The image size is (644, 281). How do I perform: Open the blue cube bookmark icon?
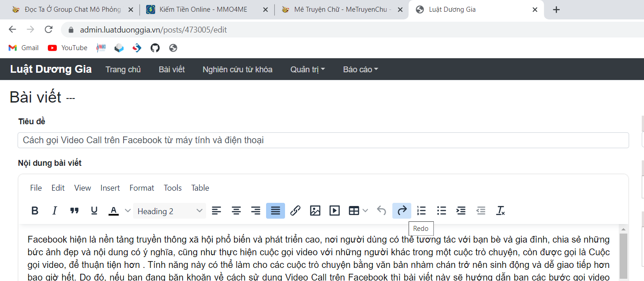click(x=119, y=48)
